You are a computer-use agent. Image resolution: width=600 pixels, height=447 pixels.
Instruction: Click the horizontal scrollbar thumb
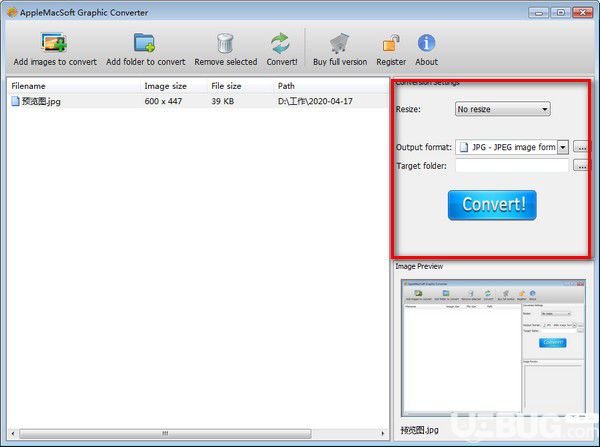click(165, 433)
